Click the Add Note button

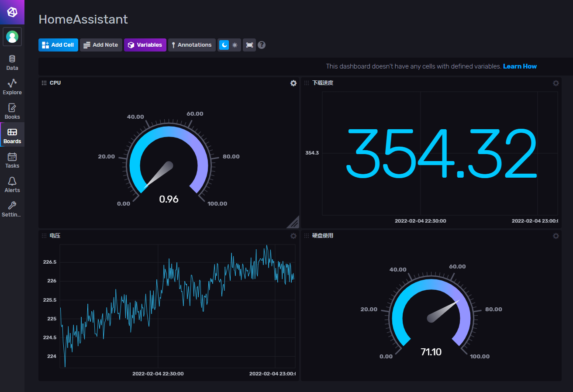(x=101, y=45)
